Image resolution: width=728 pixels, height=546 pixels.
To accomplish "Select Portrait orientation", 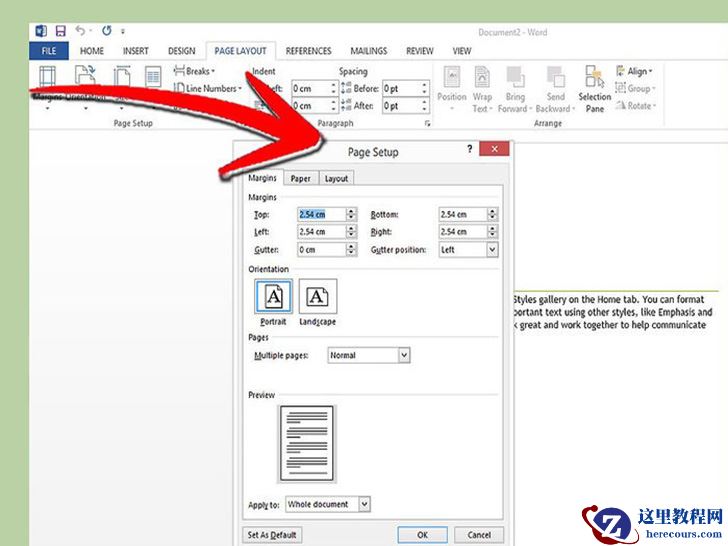I will coord(273,297).
